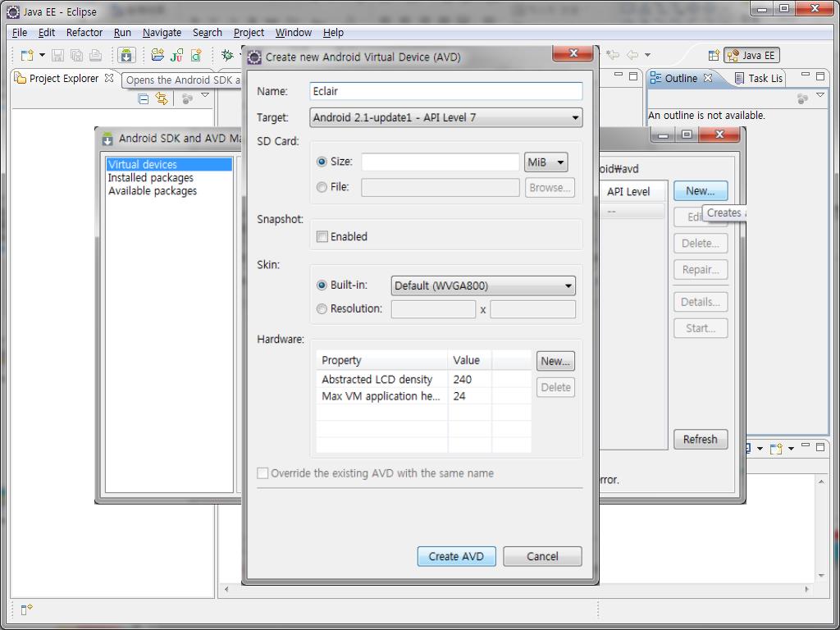Maximize the Outline view panel
The width and height of the screenshot is (840, 630).
[x=820, y=76]
